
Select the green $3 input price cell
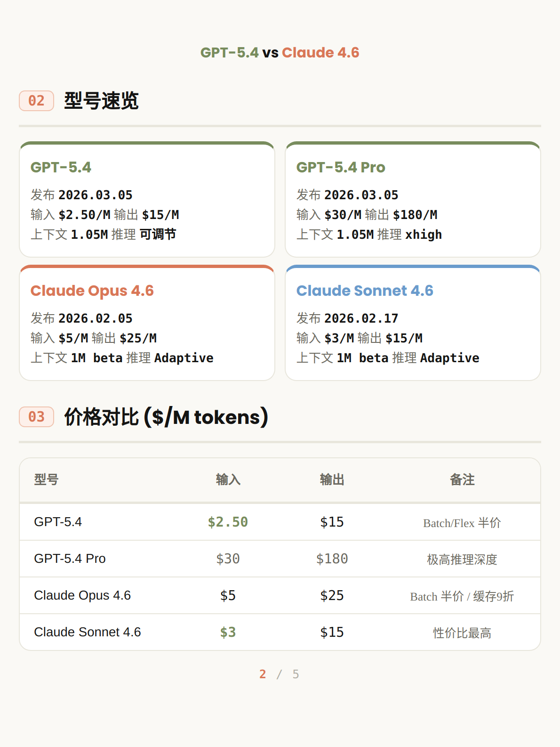coord(228,632)
